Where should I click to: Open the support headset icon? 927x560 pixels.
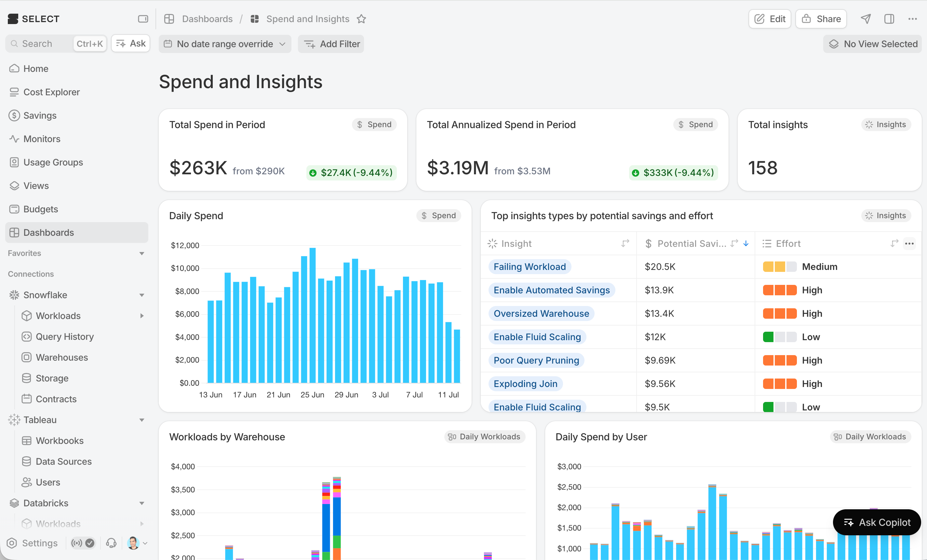(x=111, y=543)
